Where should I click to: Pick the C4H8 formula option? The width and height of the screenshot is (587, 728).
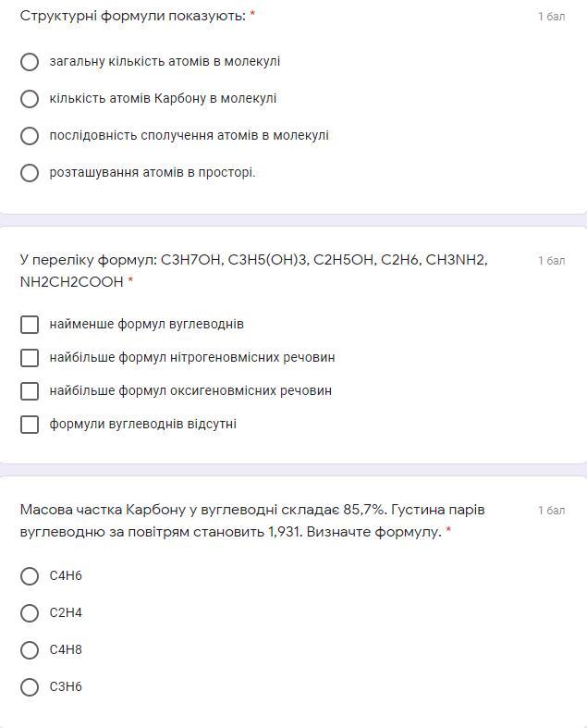pos(30,650)
